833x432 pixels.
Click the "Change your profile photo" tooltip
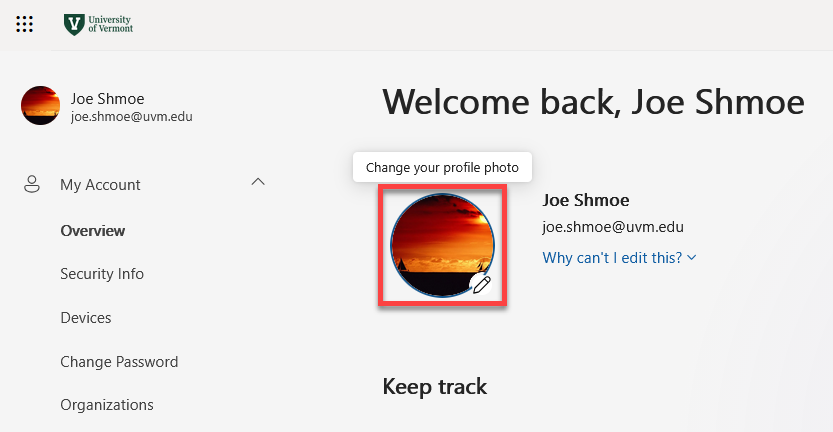coord(442,167)
